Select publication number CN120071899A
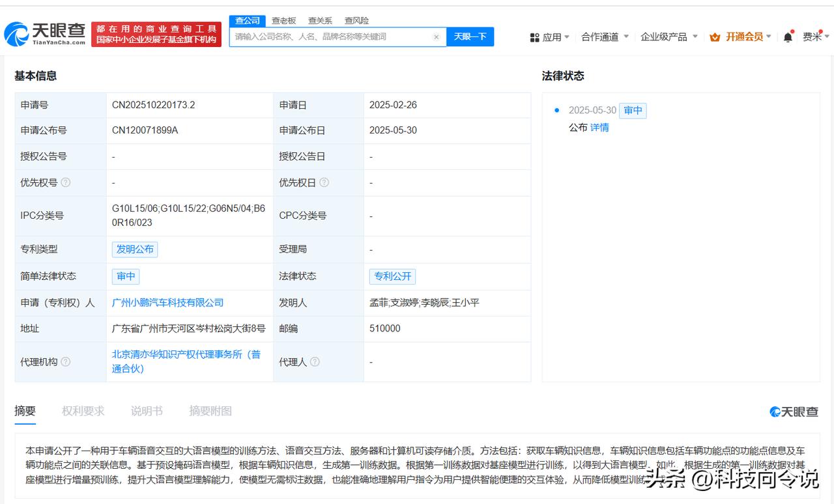Viewport: 834px width, 504px height. [145, 130]
